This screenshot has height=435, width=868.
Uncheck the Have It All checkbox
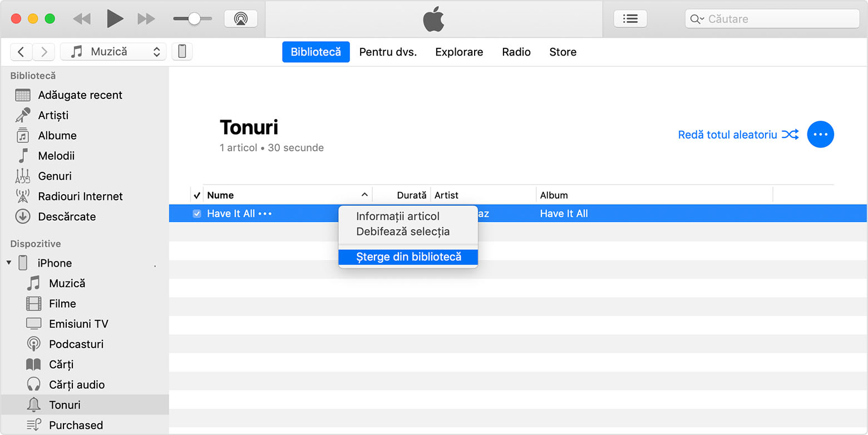[x=197, y=214]
